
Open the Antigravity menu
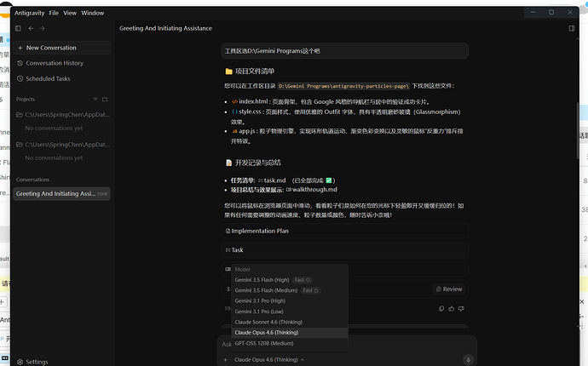click(x=29, y=13)
